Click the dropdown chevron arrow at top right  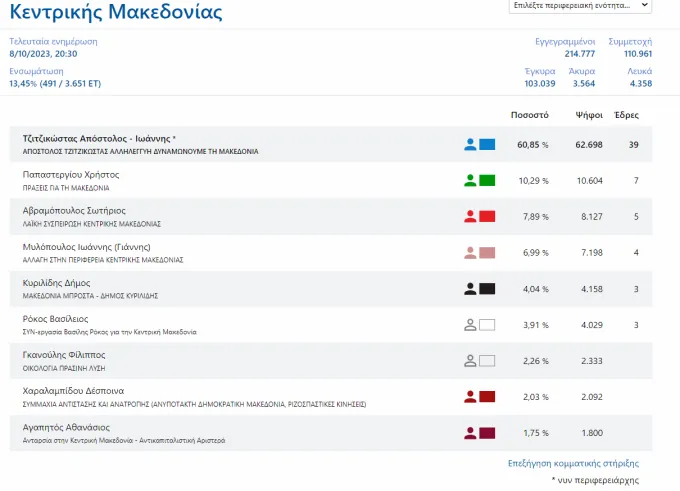(644, 5)
